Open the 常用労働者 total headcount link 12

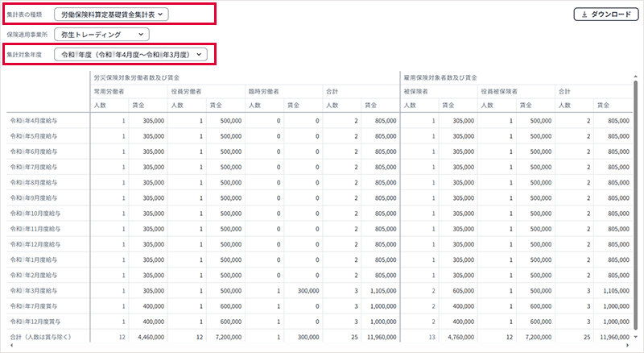point(122,335)
